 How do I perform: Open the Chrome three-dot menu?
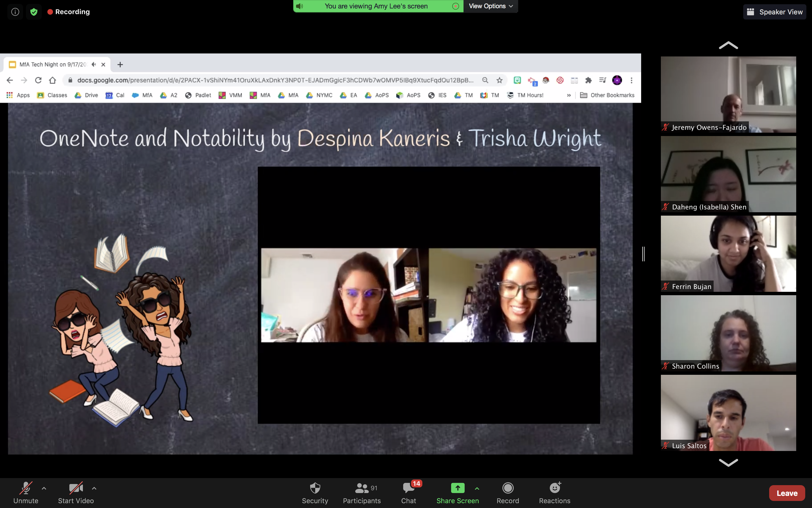(x=632, y=80)
